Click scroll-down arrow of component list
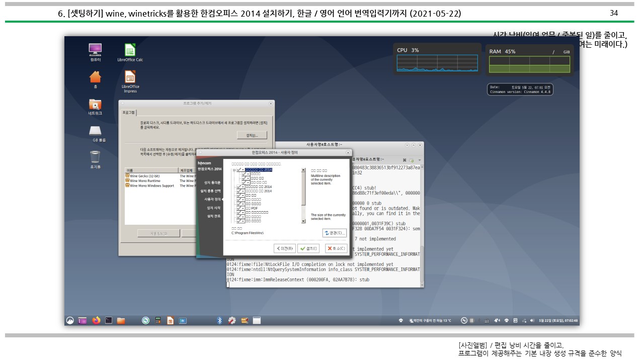Viewport: 644px width, 362px height. [x=303, y=221]
